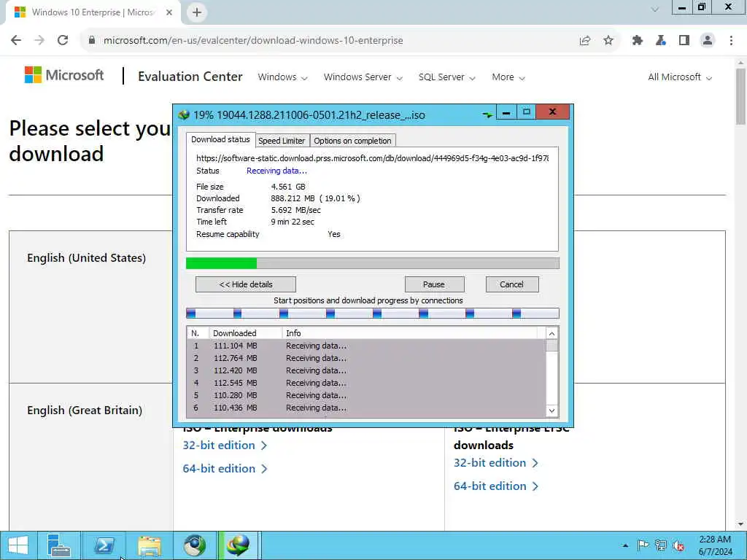Click the network tray icon
Image resolution: width=747 pixels, height=560 pixels.
(661, 545)
